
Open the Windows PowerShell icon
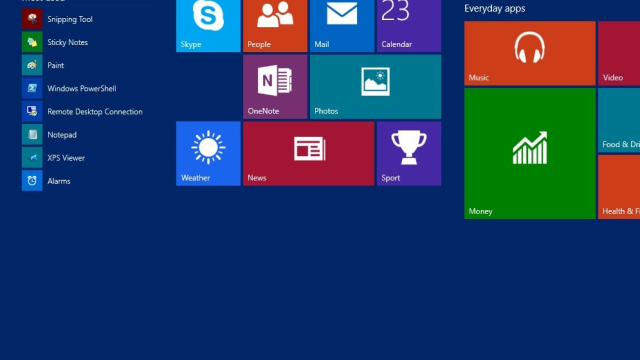click(x=32, y=88)
